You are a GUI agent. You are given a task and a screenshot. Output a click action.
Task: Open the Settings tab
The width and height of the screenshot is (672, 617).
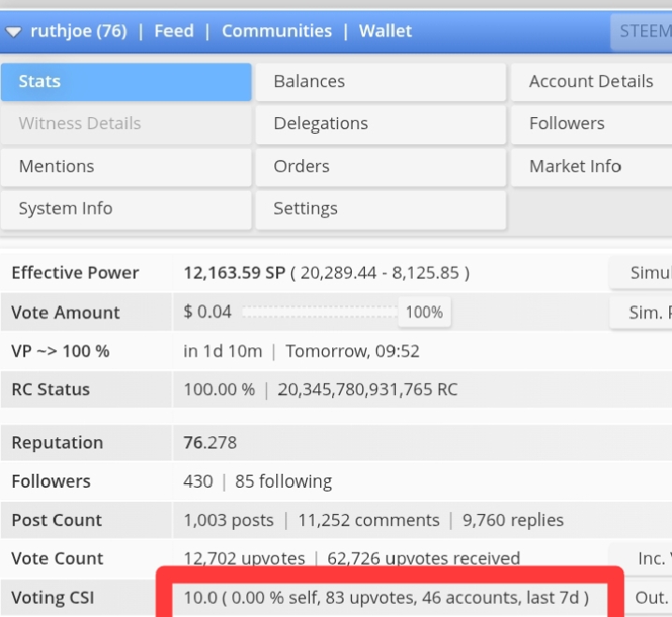tap(381, 209)
